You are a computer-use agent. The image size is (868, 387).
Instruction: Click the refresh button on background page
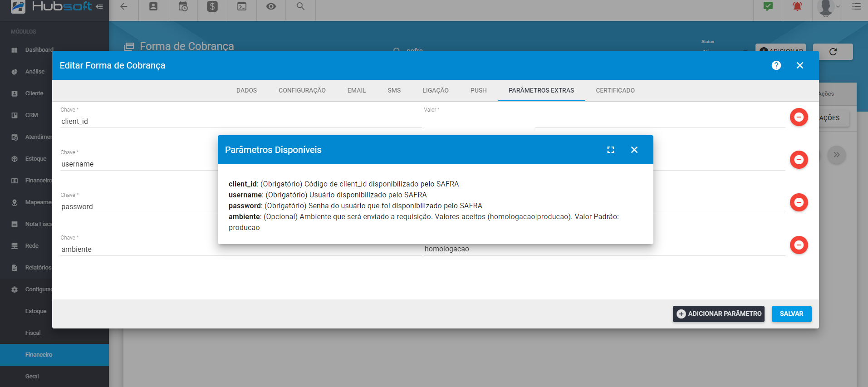coord(833,52)
